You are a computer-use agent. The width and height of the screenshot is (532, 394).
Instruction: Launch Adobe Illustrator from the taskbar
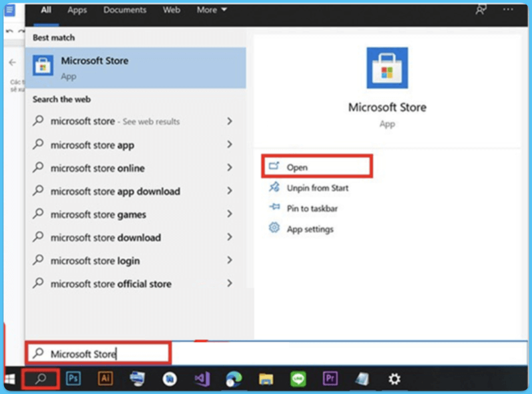(x=105, y=379)
